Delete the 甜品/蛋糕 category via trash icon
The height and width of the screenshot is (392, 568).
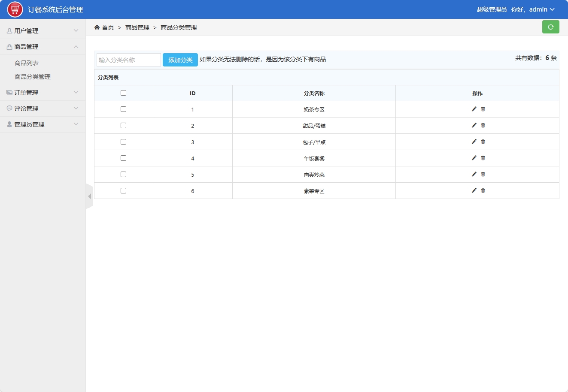pyautogui.click(x=483, y=125)
